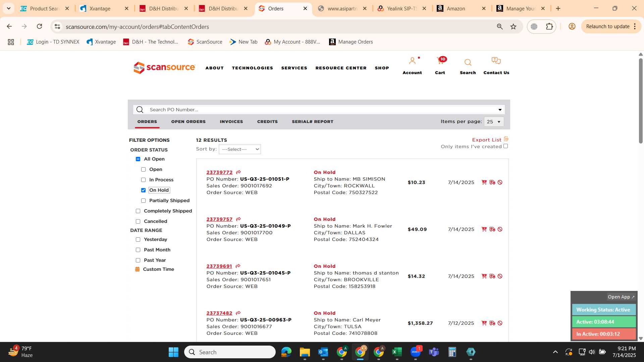The height and width of the screenshot is (362, 644).
Task: Uncheck the On Hold checkbox
Action: pos(143,190)
